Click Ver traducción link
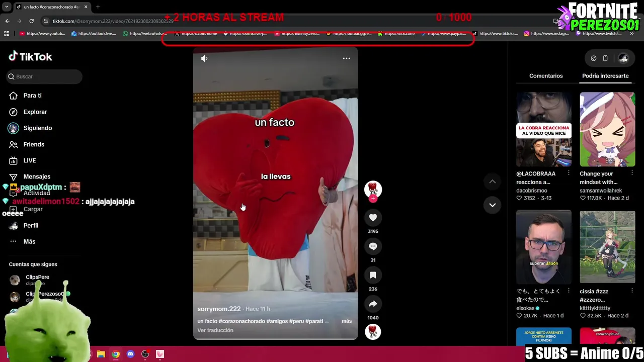 point(215,330)
